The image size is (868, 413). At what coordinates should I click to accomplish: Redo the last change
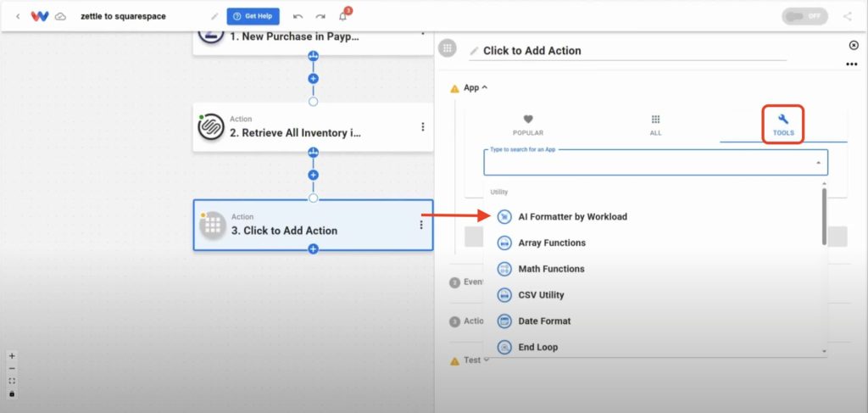320,16
